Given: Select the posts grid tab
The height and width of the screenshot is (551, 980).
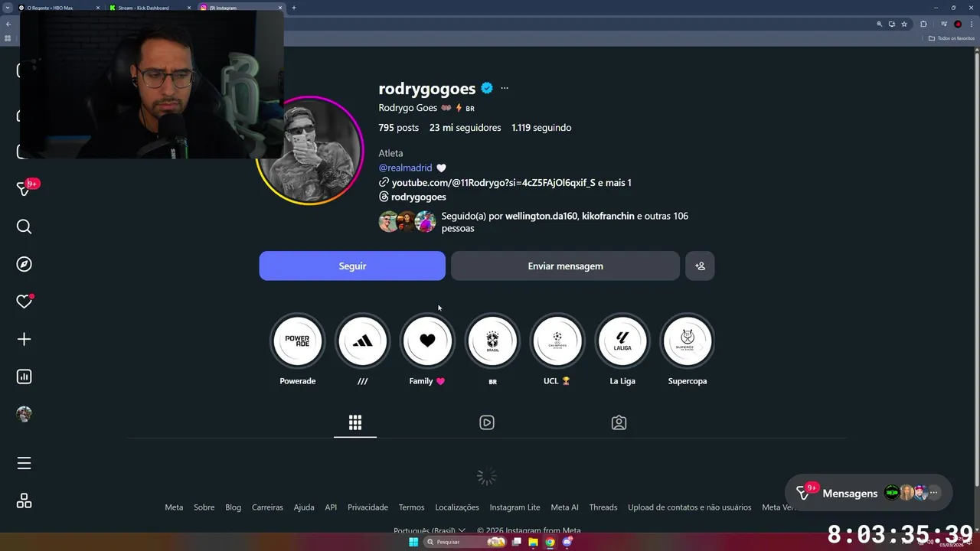Looking at the screenshot, I should point(355,422).
